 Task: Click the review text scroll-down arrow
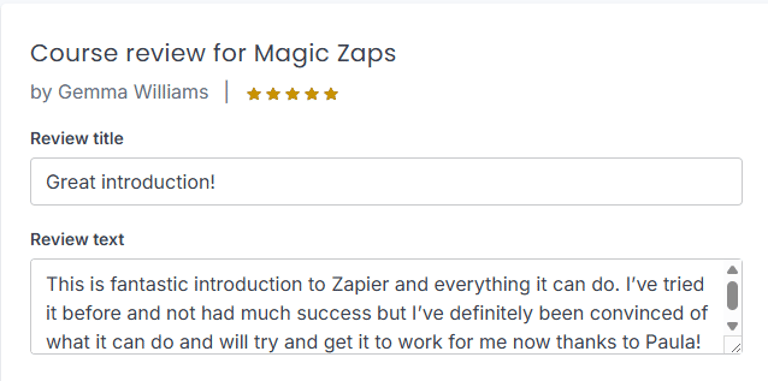pyautogui.click(x=732, y=326)
